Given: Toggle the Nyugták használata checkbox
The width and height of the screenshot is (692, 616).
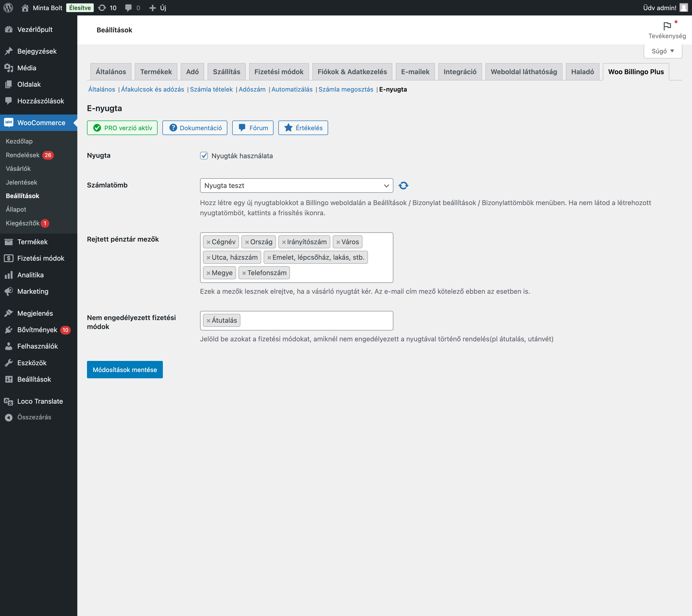Looking at the screenshot, I should (204, 156).
